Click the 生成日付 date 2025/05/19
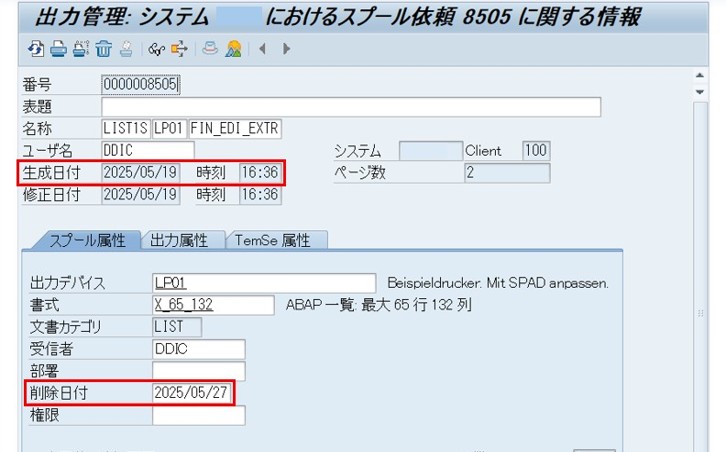Viewport: 726px width, 452px height. click(x=140, y=172)
